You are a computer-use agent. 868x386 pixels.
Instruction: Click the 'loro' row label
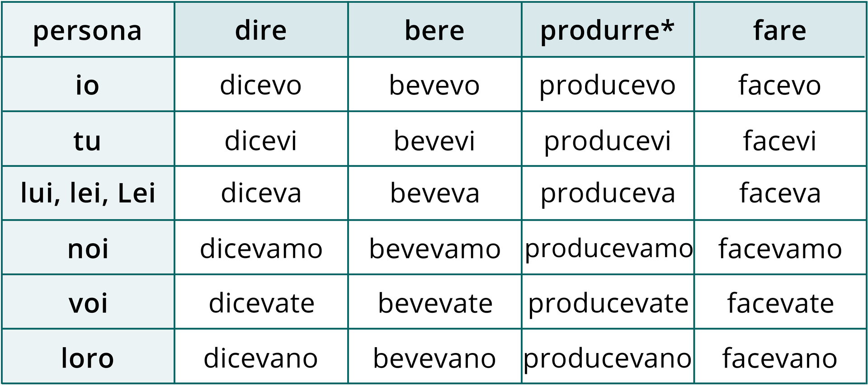coord(88,358)
